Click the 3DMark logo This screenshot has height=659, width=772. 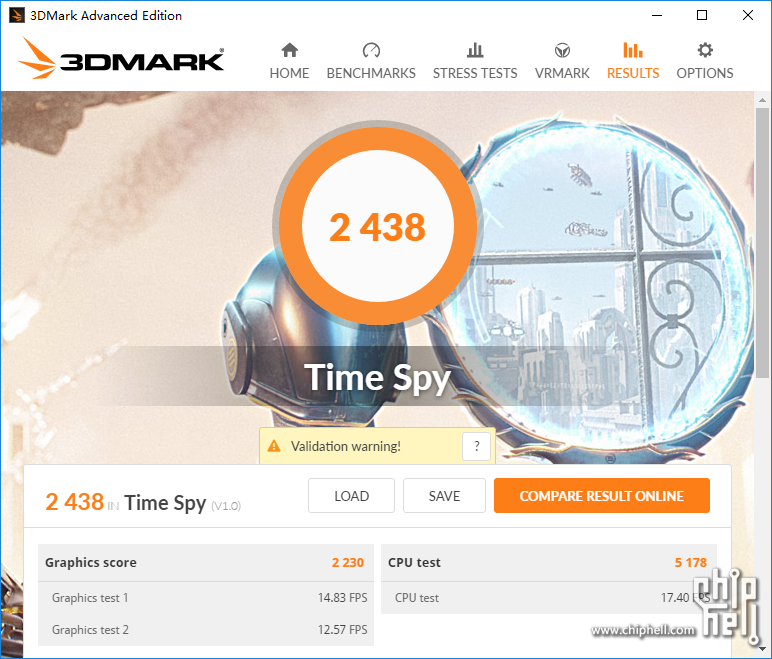click(x=121, y=59)
